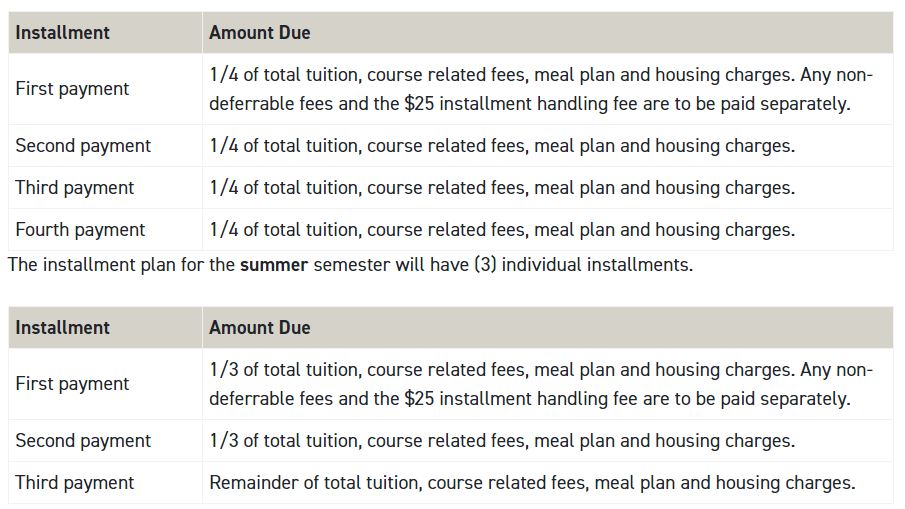Click the Second payment label in the four-payment table
This screenshot has height=509, width=905.
tap(83, 146)
